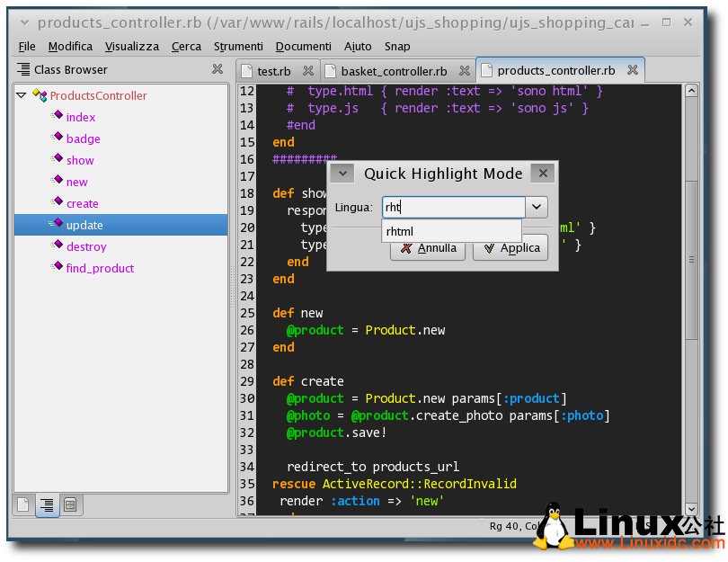Select the find_product method in tree
This screenshot has height=562, width=728.
pos(100,268)
